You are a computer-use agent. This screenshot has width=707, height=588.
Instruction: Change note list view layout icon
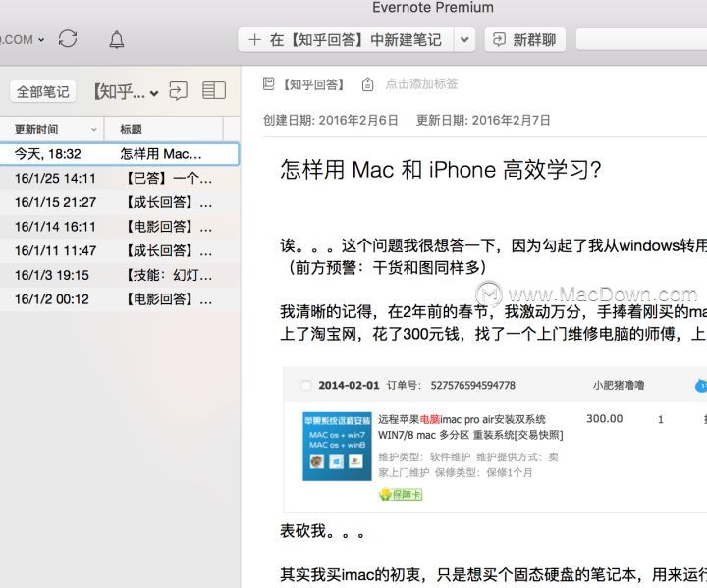click(x=214, y=90)
